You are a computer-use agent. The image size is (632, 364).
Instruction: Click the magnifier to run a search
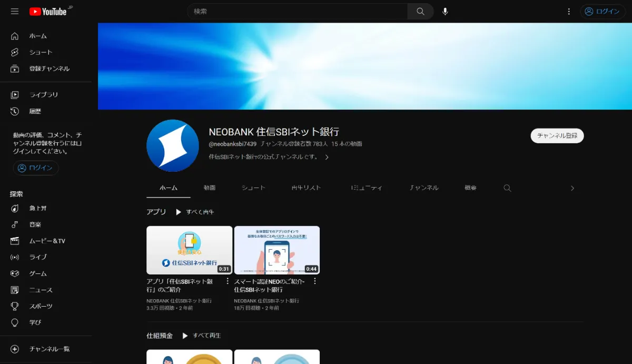(420, 11)
